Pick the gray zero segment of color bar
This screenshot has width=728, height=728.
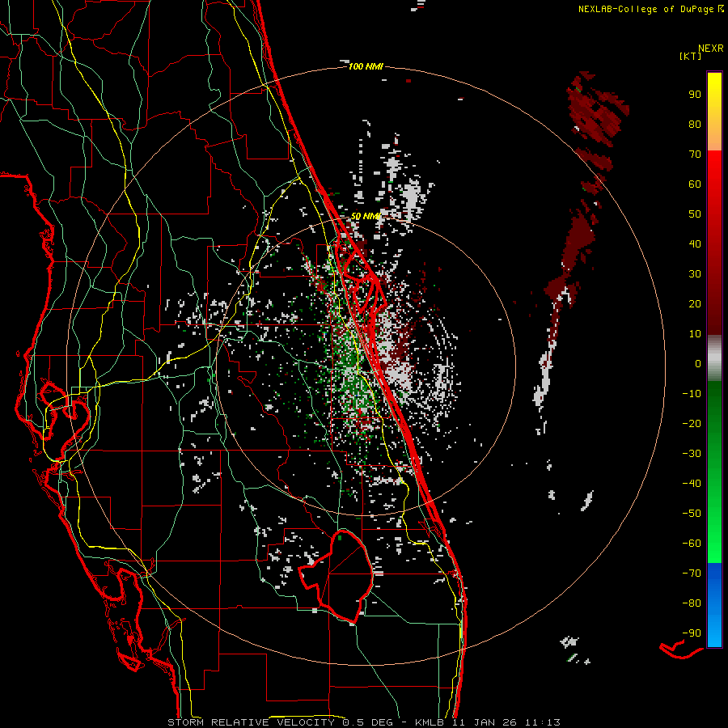pos(714,358)
